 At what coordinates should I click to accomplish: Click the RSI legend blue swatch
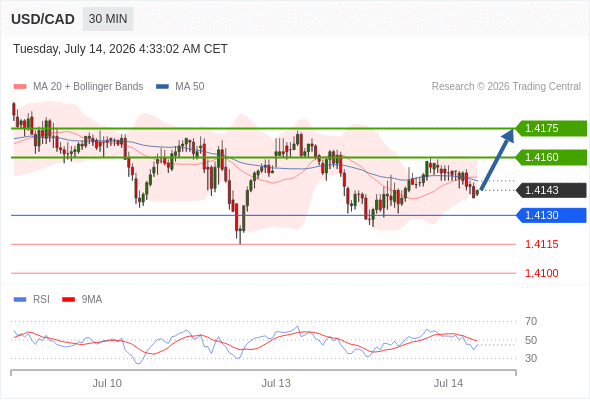[x=20, y=300]
